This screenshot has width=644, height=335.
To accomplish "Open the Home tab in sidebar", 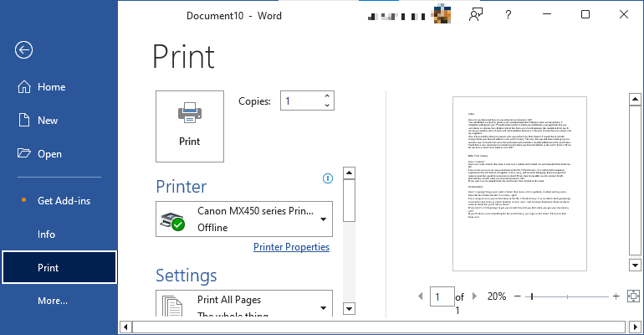I will 51,87.
